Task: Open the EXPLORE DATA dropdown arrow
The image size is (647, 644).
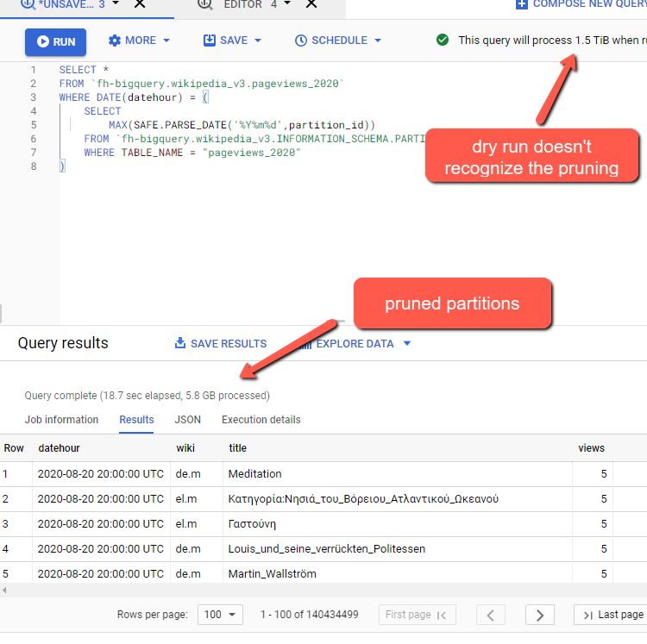Action: pyautogui.click(x=407, y=343)
